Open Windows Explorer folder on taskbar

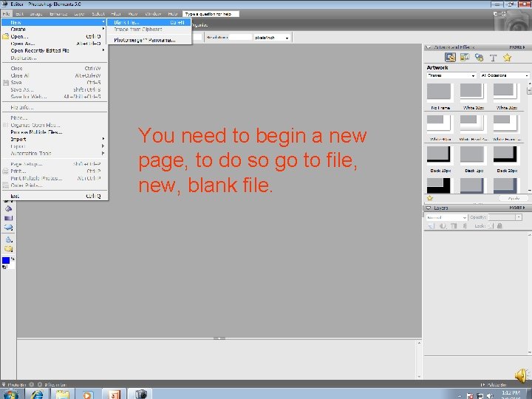pos(62,395)
